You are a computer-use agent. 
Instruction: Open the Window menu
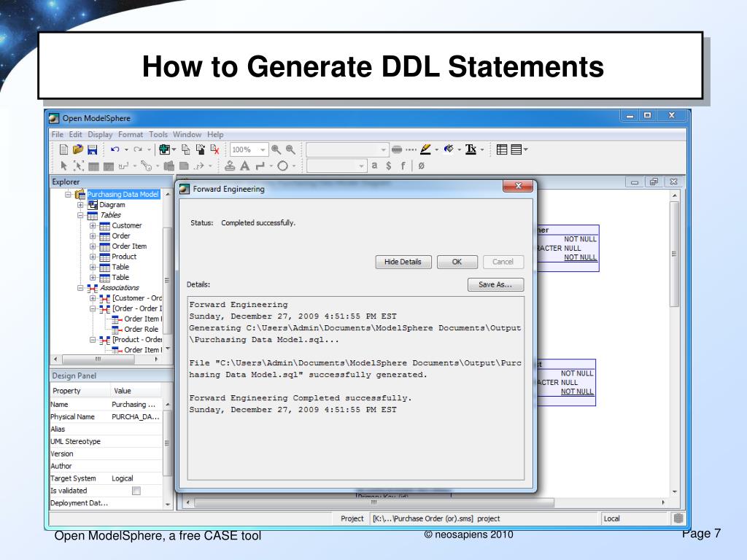pos(187,135)
